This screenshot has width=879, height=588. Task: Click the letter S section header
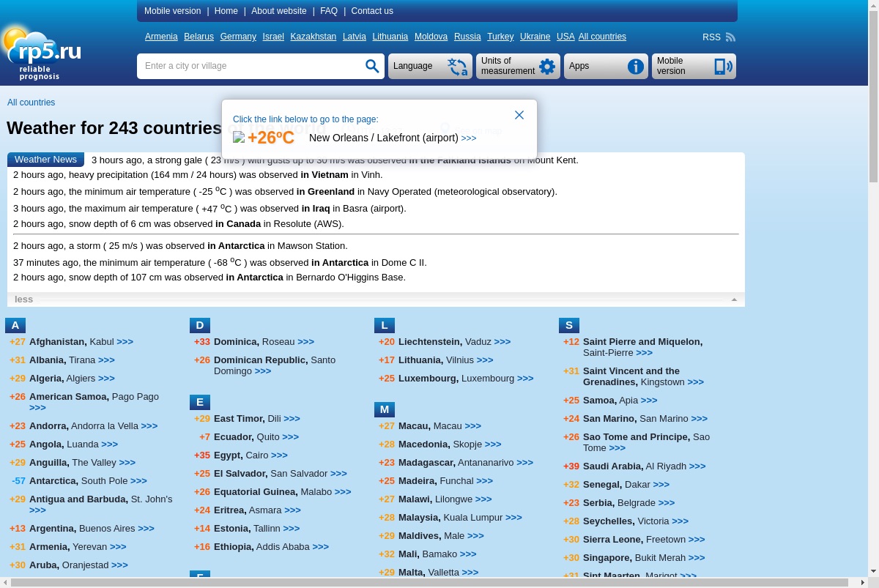tap(569, 325)
